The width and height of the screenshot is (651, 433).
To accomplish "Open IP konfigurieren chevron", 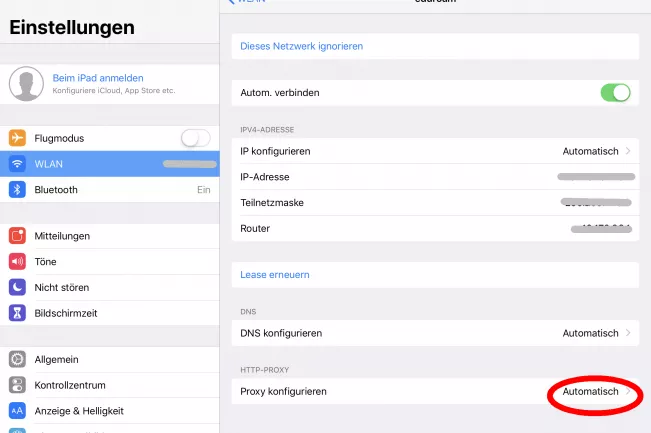I will click(628, 151).
